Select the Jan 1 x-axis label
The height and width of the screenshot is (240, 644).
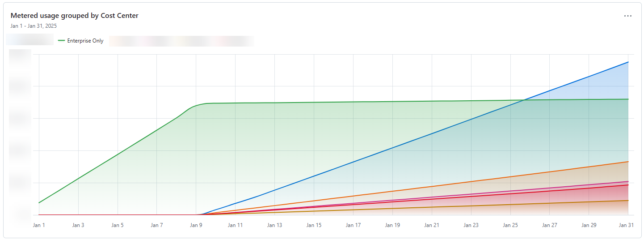point(39,225)
